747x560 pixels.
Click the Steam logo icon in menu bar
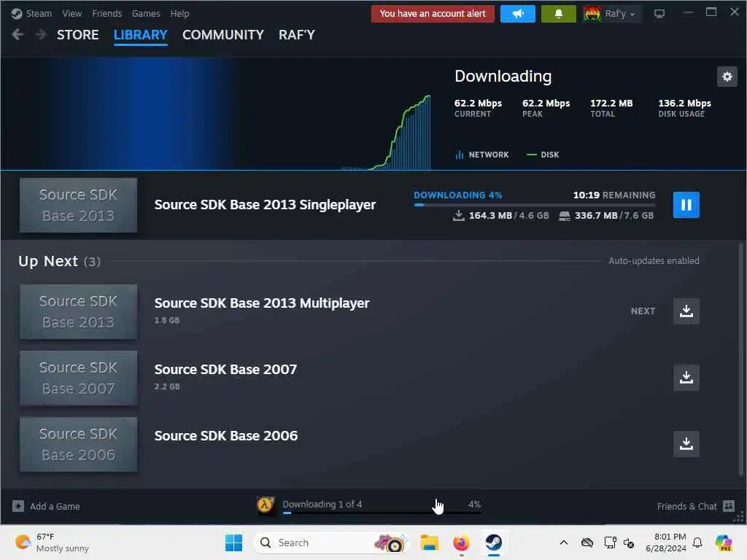point(17,14)
